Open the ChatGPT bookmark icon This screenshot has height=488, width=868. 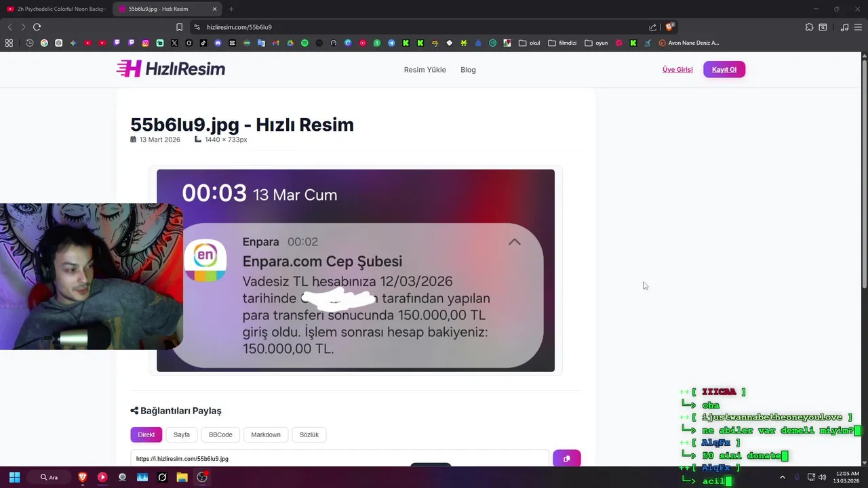[59, 43]
